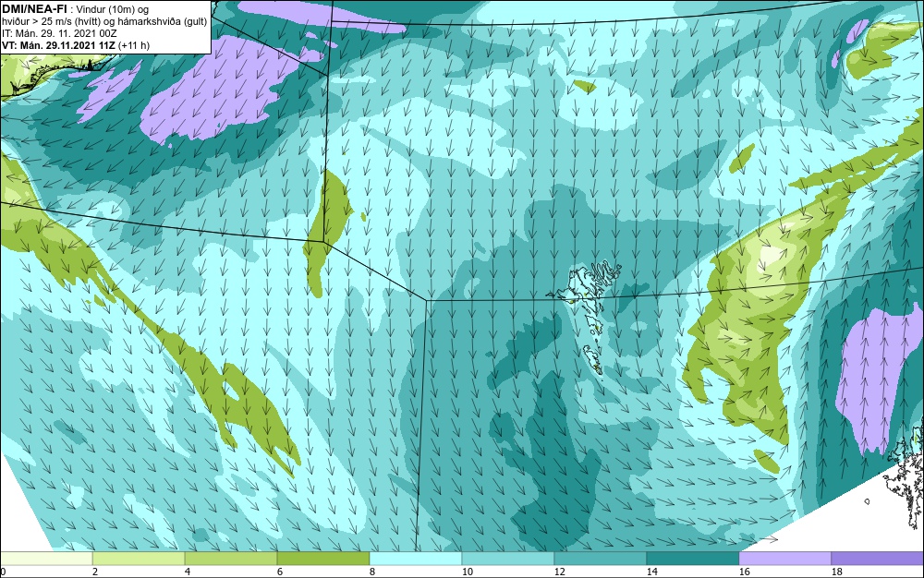This screenshot has width=924, height=578.
Task: Click the 0–2 m/s pale yellow legend swatch
Action: point(46,558)
